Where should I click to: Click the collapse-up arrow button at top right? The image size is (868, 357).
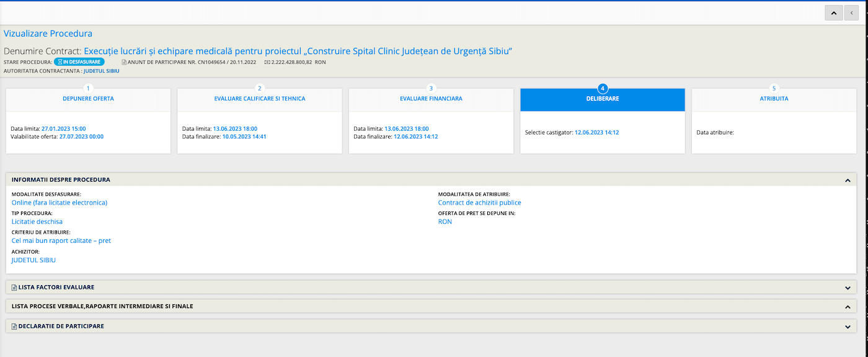click(833, 13)
